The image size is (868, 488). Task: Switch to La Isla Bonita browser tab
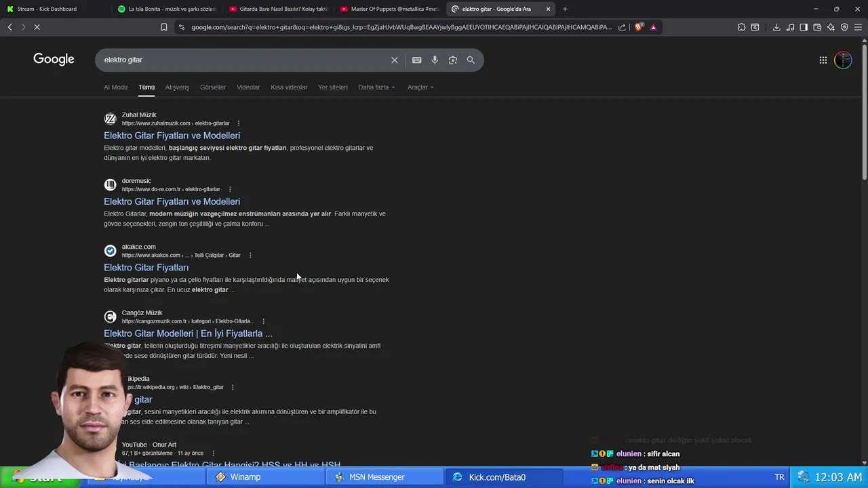pos(166,9)
